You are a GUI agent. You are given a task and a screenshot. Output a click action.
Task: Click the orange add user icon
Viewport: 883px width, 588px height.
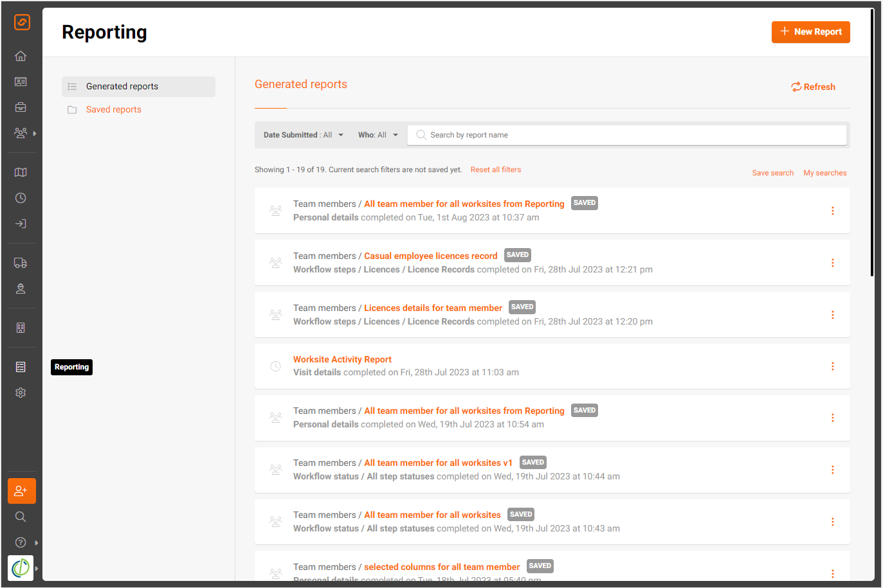[21, 491]
